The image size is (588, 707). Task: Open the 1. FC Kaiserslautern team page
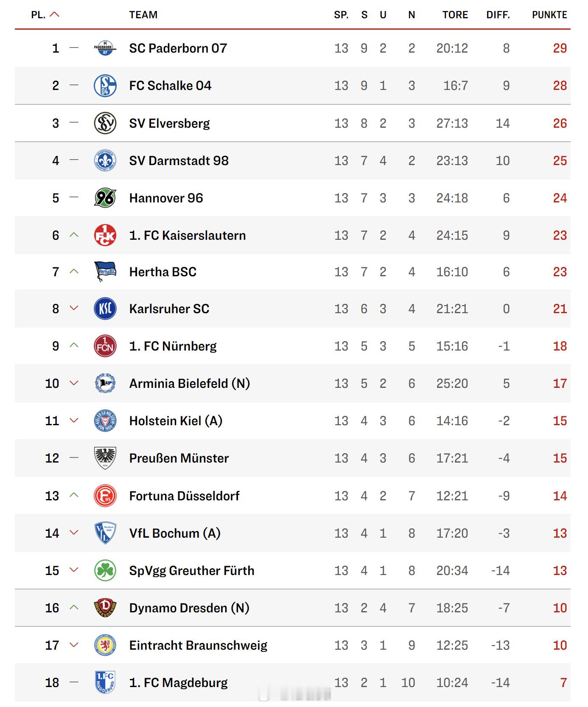[187, 235]
